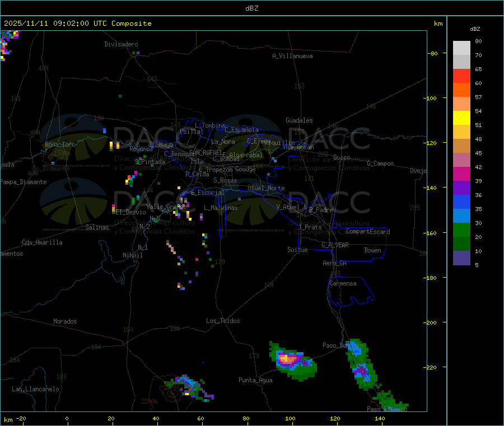The width and height of the screenshot is (504, 426).
Task: Click the Pampa_Diamante map label
Action: pos(24,182)
